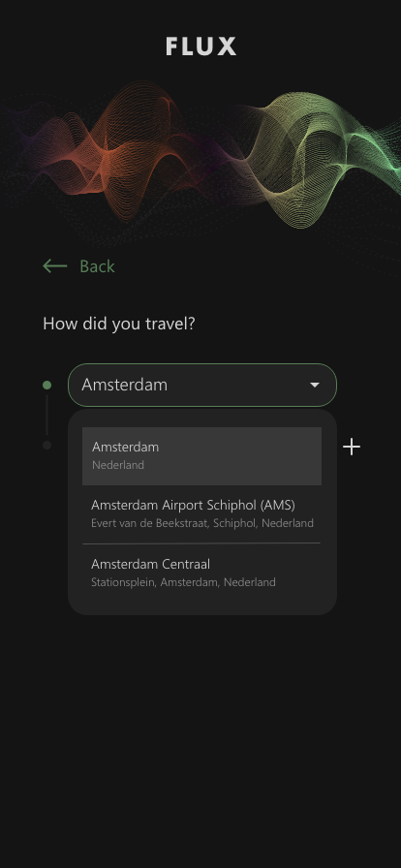Screen dimensions: 401x868
Task: Select Amsterdam Airport Schiphol (AMS) from suggestions
Action: click(201, 513)
